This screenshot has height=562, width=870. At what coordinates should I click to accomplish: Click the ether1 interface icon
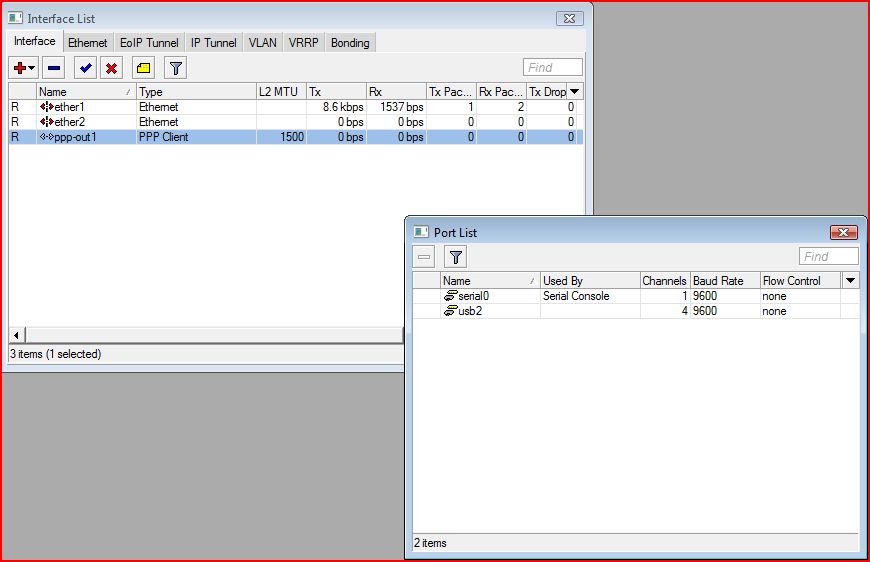[x=47, y=107]
